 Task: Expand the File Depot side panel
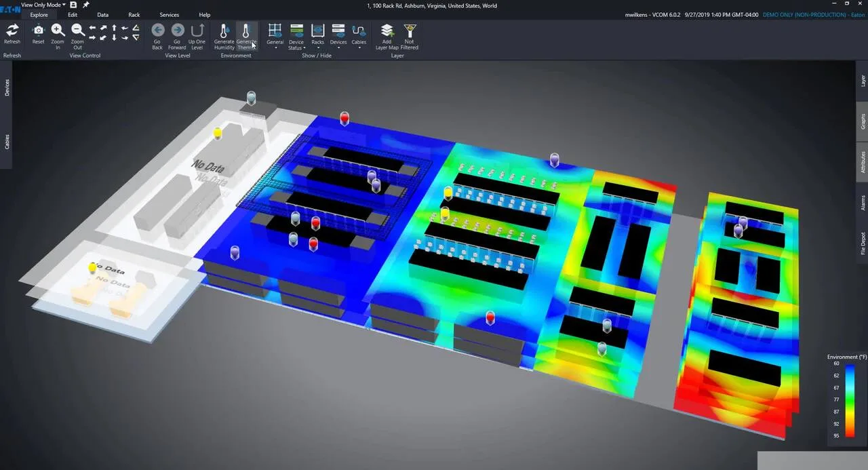coord(863,243)
